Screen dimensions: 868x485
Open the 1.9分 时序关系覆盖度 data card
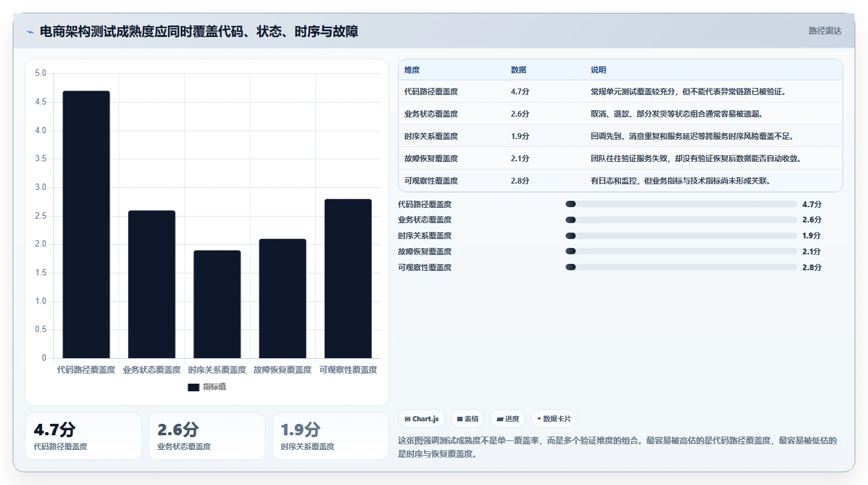[x=331, y=436]
